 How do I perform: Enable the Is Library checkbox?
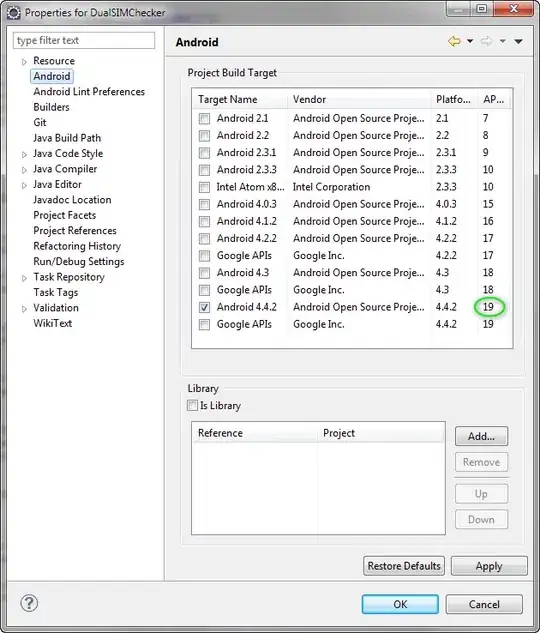(193, 405)
